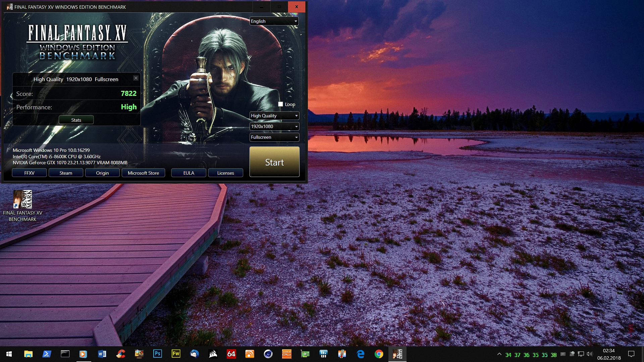The width and height of the screenshot is (644, 362).
Task: Enable the Loop checkbox
Action: (280, 104)
